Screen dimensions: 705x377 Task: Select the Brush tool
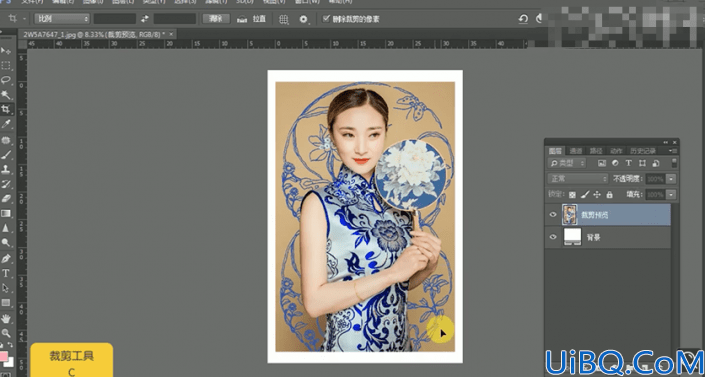click(x=6, y=155)
